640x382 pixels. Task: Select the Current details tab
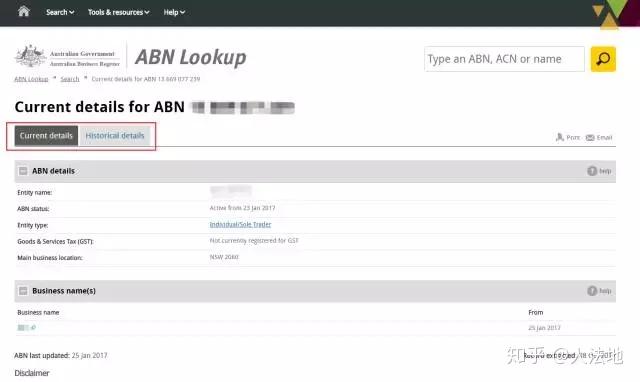[46, 135]
